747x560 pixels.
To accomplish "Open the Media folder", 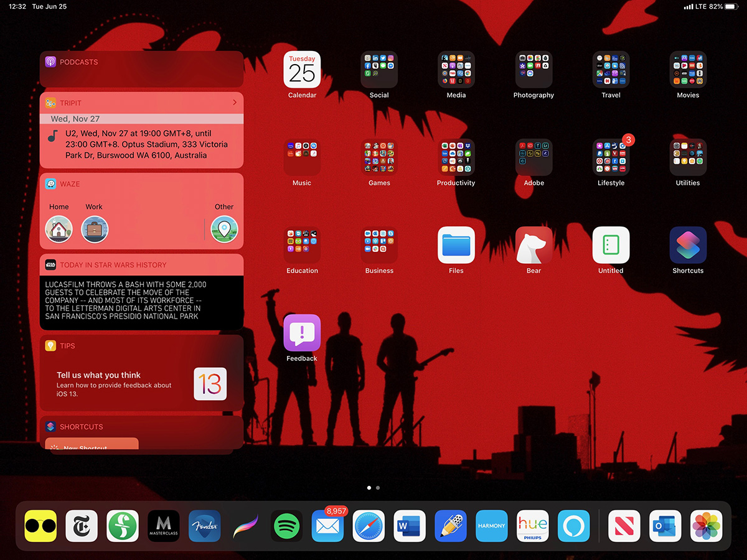I will click(456, 69).
